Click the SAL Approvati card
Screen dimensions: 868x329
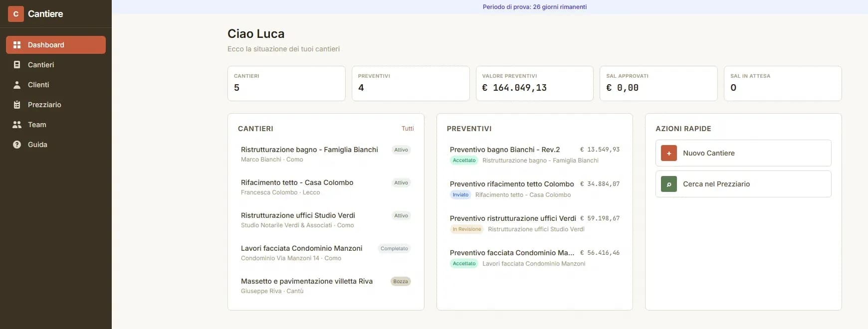pos(658,83)
